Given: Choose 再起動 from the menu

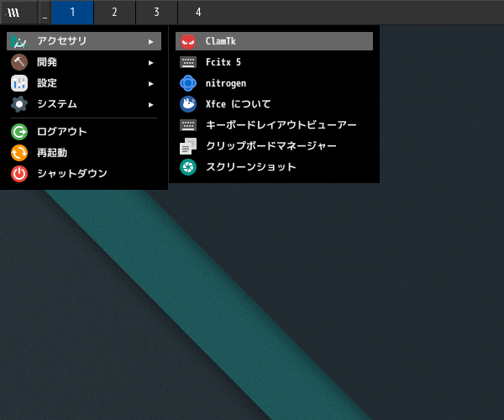Looking at the screenshot, I should (x=84, y=153).
